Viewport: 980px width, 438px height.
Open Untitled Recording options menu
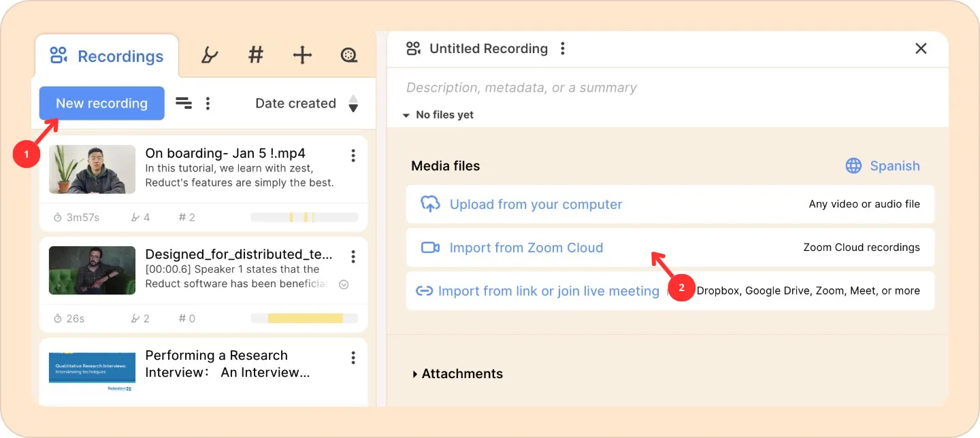pyautogui.click(x=562, y=48)
